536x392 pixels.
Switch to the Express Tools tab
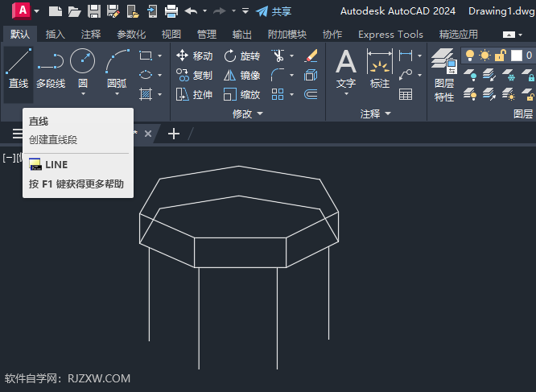[390, 34]
